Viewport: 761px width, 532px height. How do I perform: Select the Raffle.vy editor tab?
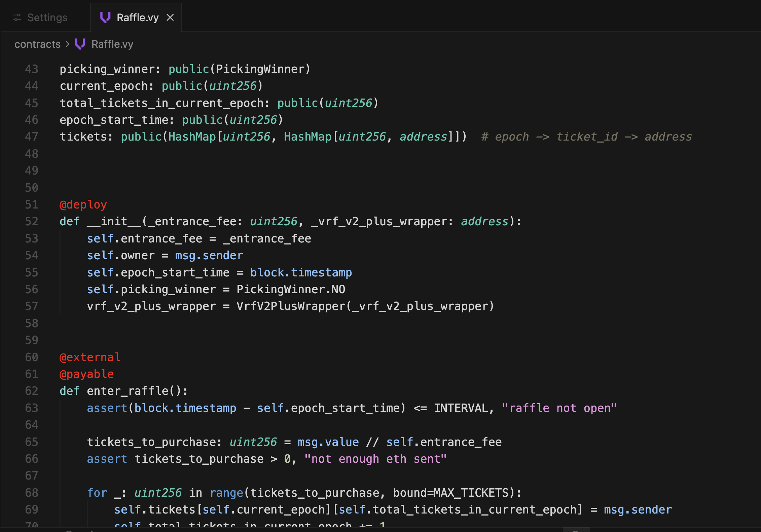(x=137, y=17)
